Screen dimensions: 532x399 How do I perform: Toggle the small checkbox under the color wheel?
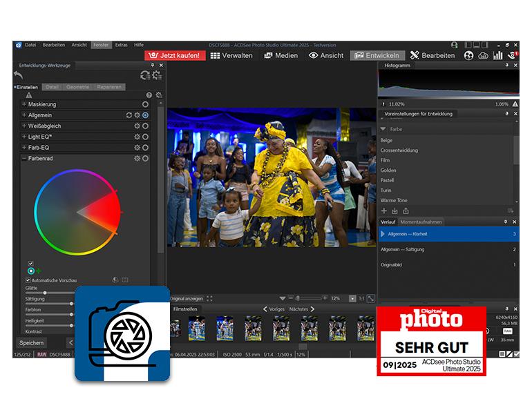(x=30, y=264)
